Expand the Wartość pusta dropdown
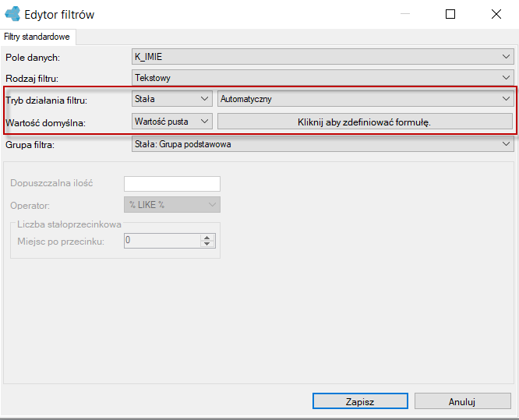This screenshot has width=519, height=420. coord(171,122)
